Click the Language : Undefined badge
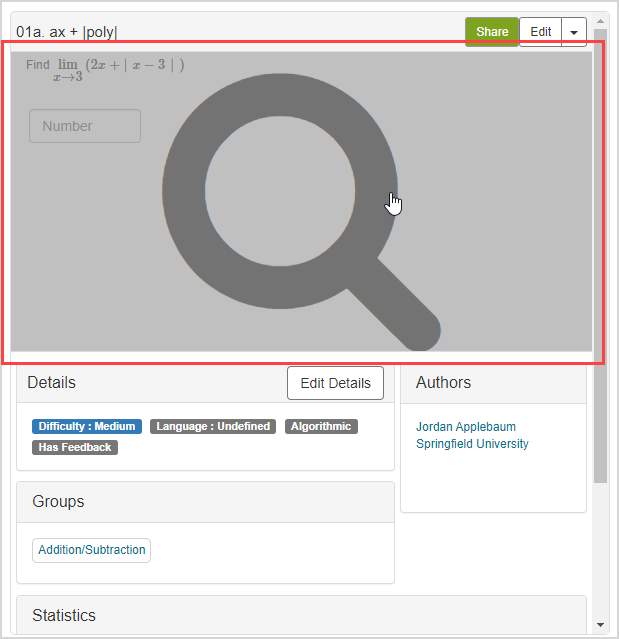Screen dimensions: 619x639 click(x=214, y=426)
